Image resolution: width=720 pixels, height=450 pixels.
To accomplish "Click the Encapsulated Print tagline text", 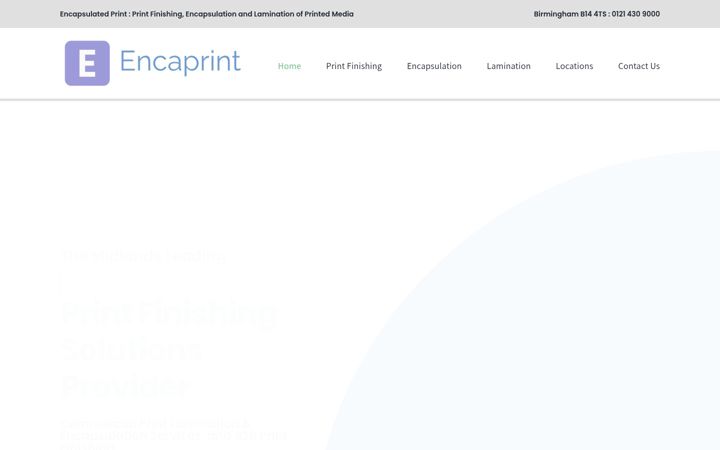I will point(207,14).
